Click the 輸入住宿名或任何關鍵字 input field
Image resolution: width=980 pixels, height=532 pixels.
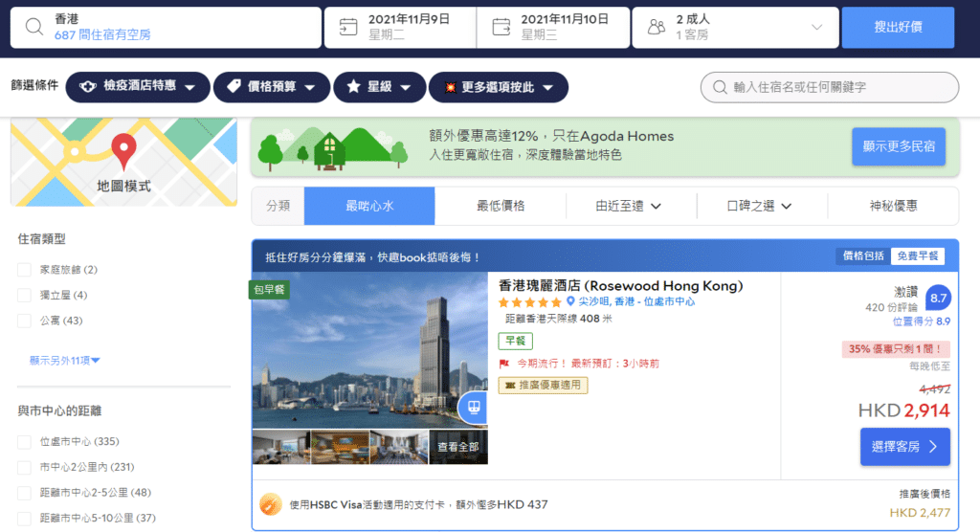click(x=830, y=87)
